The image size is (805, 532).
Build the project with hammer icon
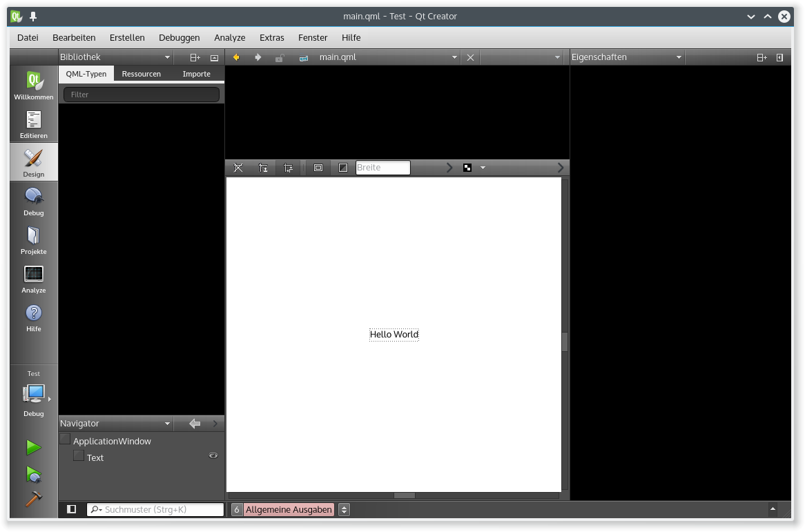point(33,498)
